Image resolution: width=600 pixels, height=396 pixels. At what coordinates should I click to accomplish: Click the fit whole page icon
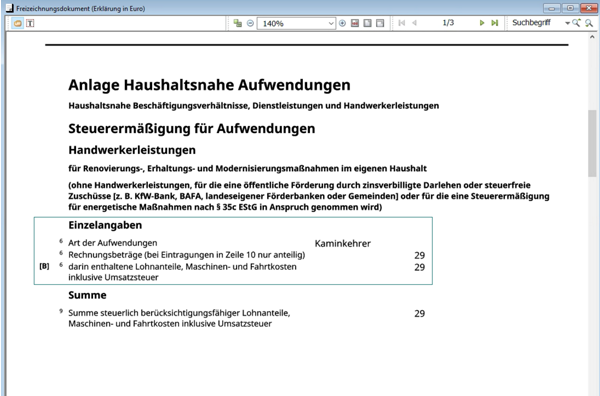point(367,23)
